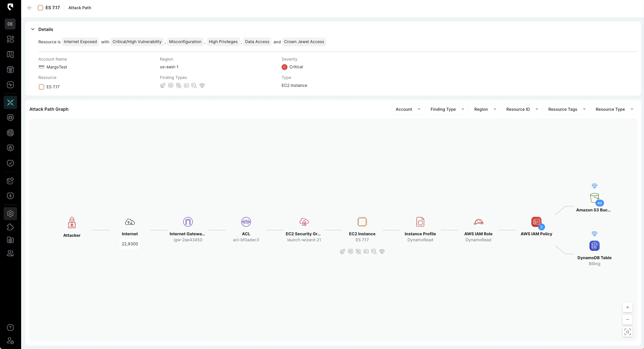Screen dimensions: 644x349
Task: Open the Finding Type filter dropdown
Action: point(447,109)
